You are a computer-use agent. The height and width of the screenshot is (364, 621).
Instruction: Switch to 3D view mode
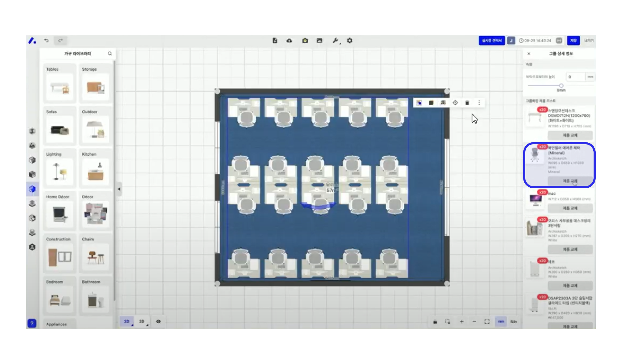pos(142,321)
